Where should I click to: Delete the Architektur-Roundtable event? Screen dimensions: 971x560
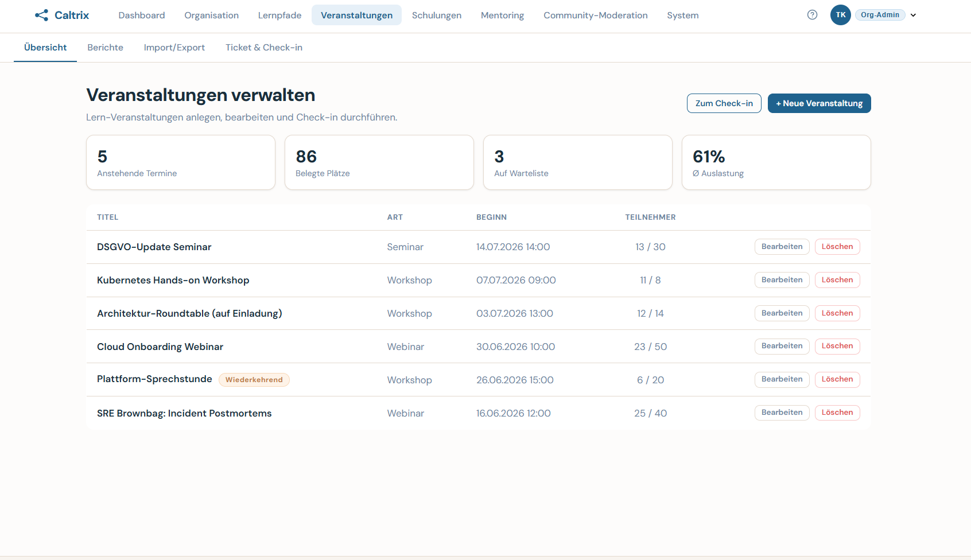(837, 313)
